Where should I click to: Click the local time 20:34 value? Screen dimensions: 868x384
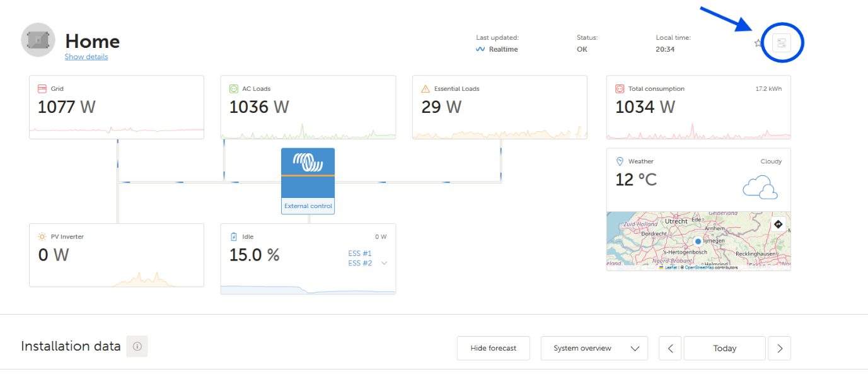click(x=665, y=49)
